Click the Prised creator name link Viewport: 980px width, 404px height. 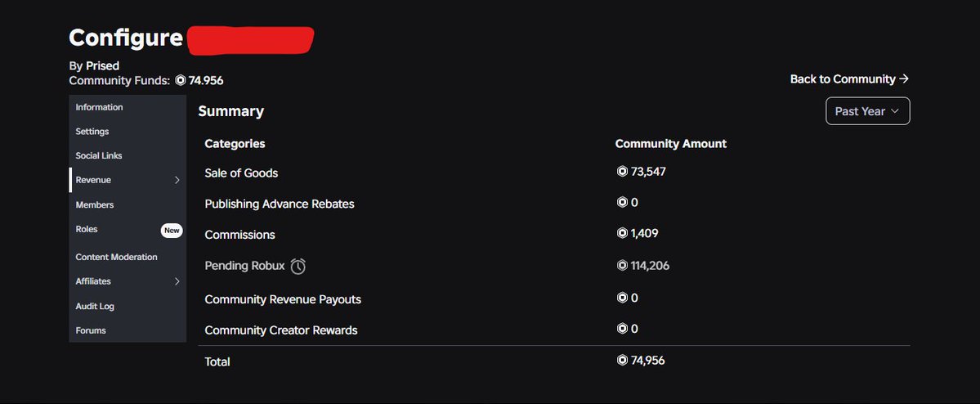click(102, 65)
